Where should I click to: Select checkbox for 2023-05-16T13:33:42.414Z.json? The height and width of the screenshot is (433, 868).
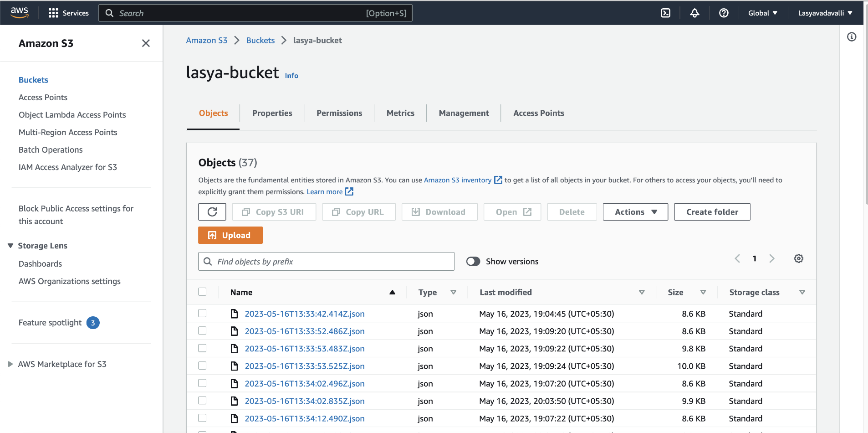(x=202, y=313)
